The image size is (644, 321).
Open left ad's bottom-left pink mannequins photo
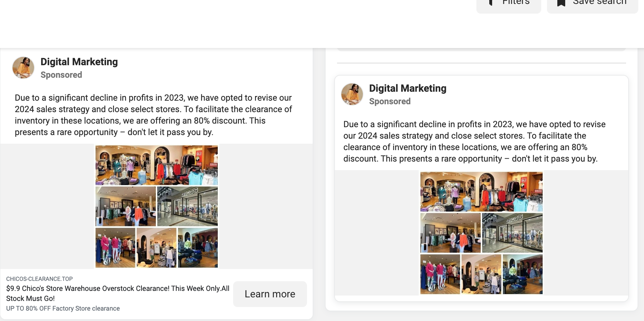pos(115,248)
